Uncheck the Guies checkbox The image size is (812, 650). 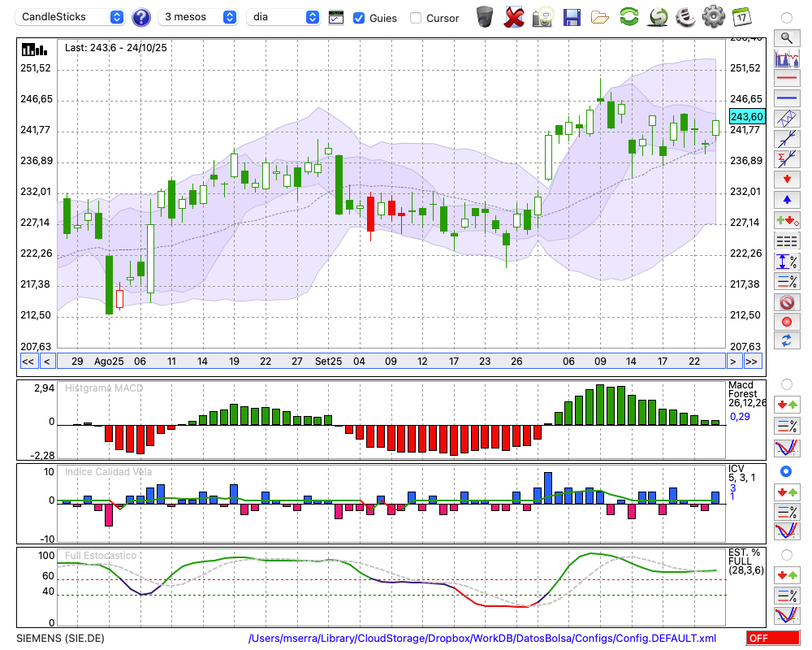point(359,18)
